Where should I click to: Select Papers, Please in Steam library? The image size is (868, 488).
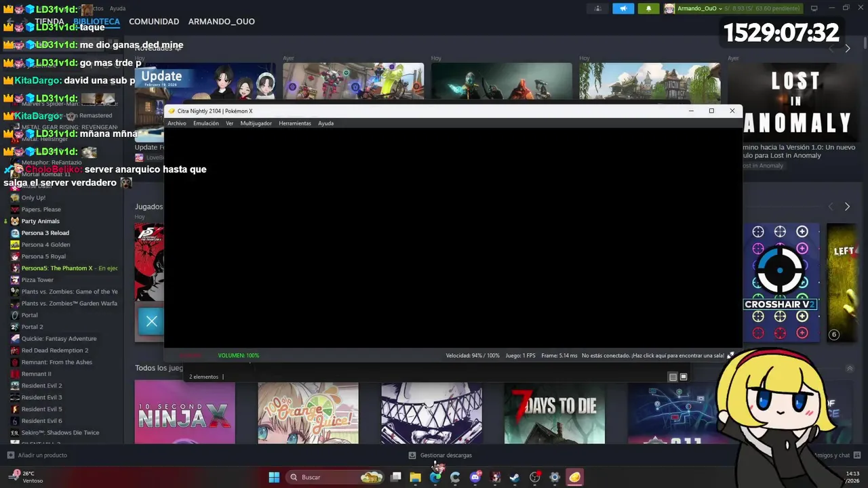[41, 209]
